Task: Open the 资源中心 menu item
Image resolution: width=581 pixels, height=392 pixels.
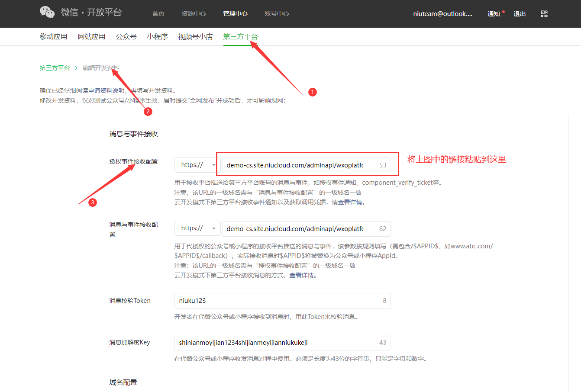Action: pos(194,14)
